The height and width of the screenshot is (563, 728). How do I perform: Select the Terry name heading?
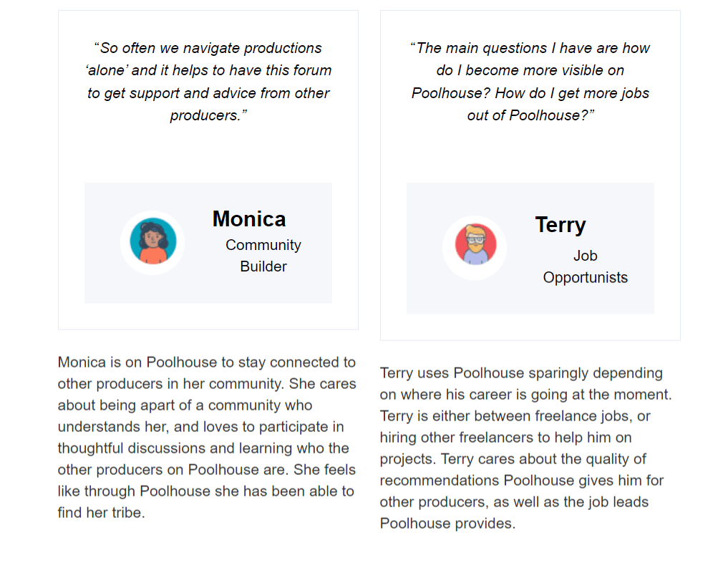[x=560, y=225]
